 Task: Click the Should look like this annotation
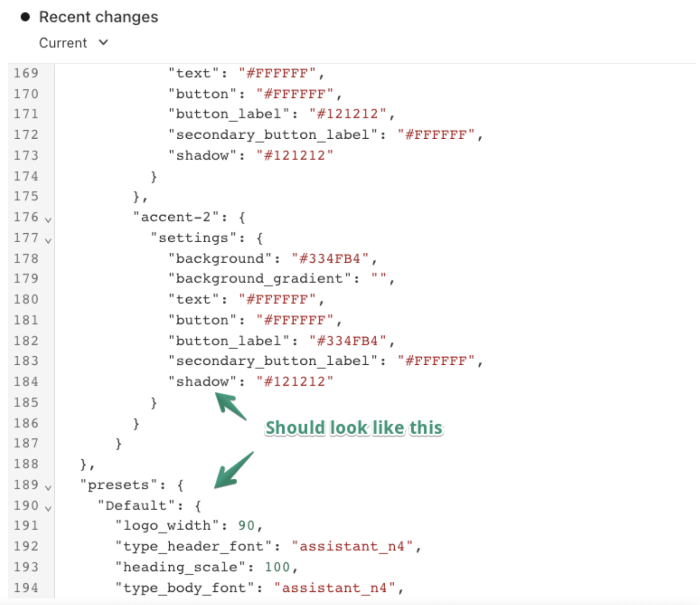click(354, 428)
